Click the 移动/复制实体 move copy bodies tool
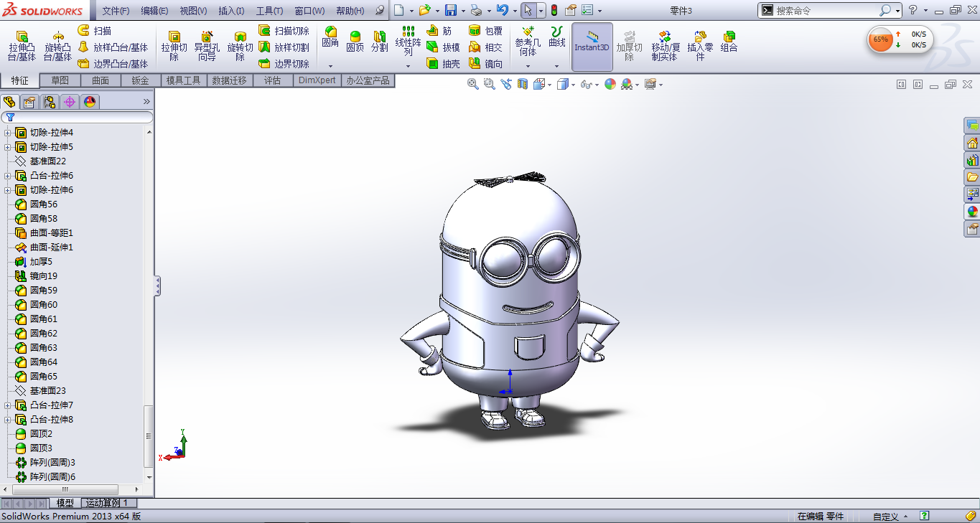 (665, 46)
